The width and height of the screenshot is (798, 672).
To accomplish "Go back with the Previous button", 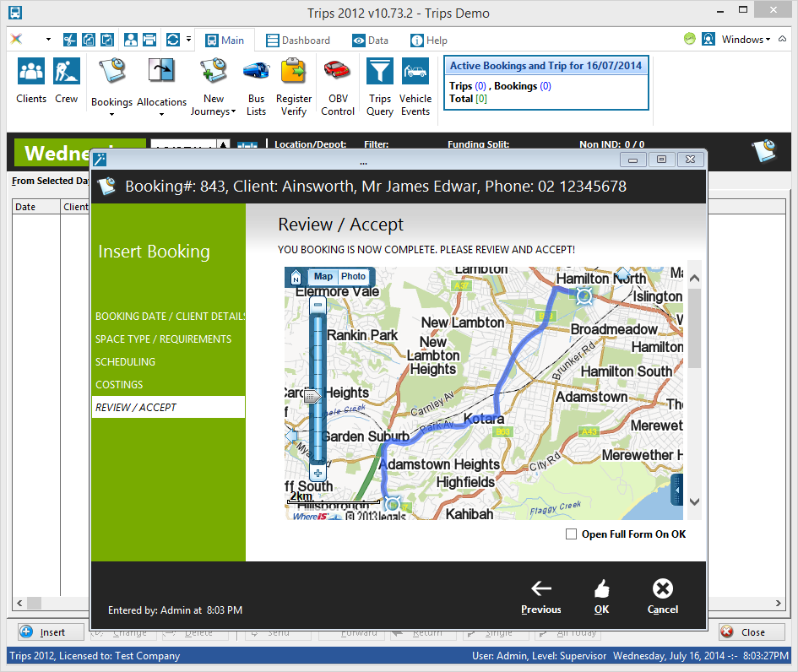I will click(540, 596).
